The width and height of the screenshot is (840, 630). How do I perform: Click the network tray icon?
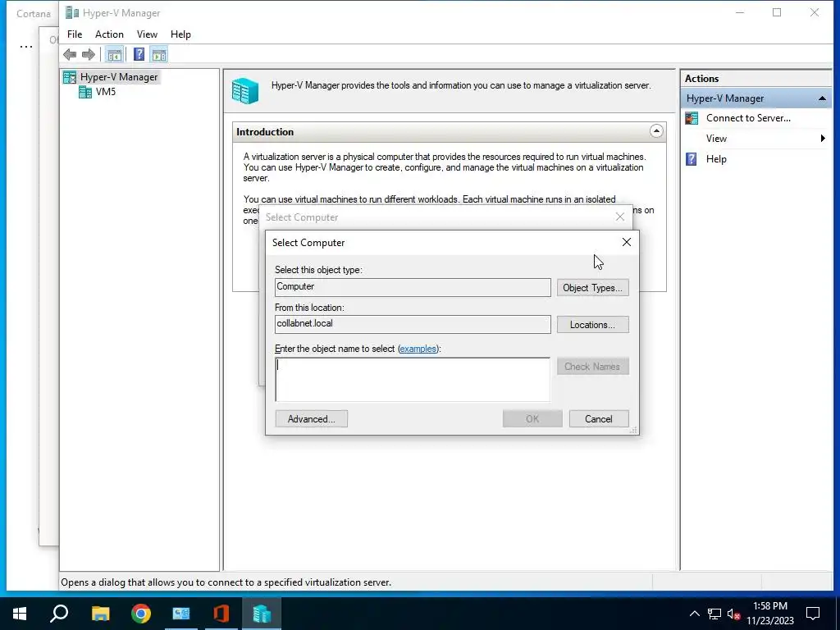click(714, 614)
